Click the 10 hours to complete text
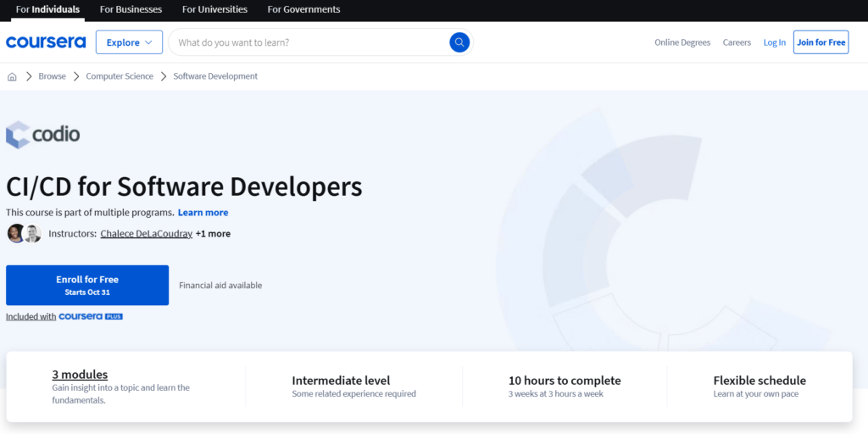Screen dimensions: 868x434 coord(565,381)
